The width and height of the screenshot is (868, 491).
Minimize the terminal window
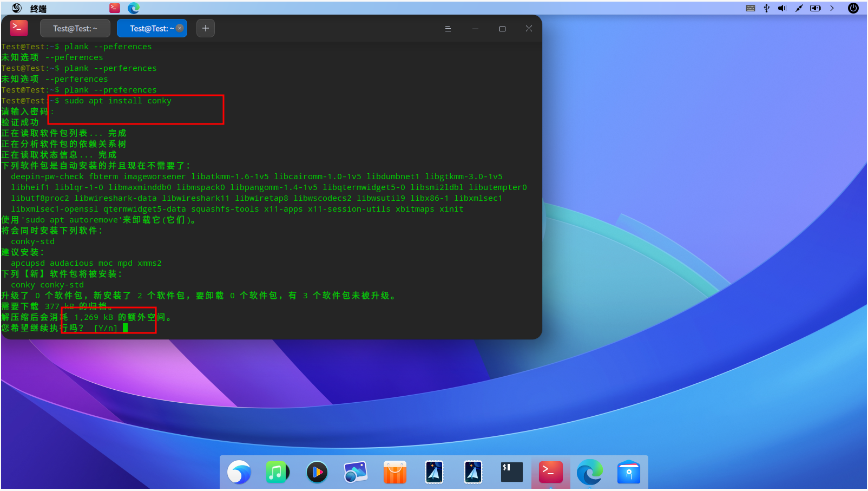pyautogui.click(x=475, y=29)
